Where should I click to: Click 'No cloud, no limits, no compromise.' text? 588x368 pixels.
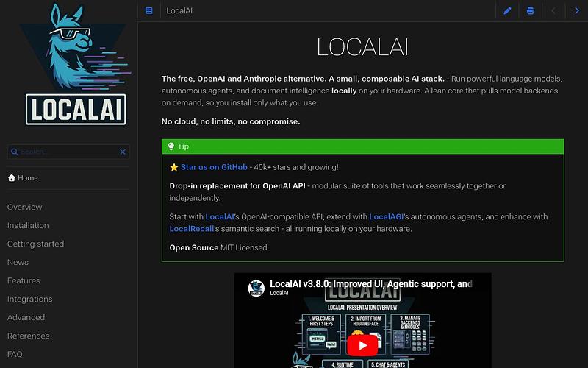[231, 121]
